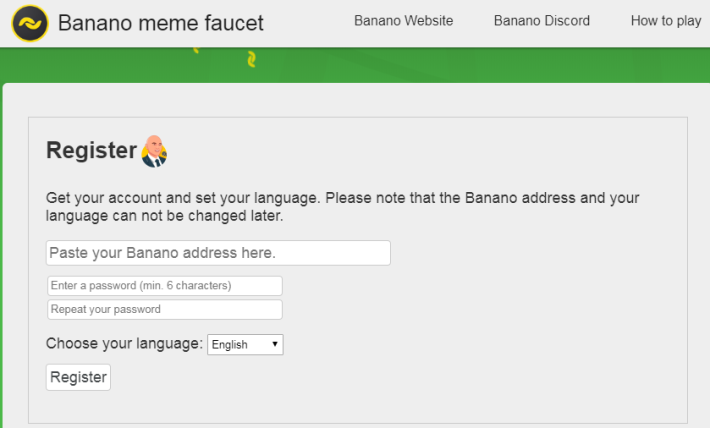Click the Choose your language label
Screen dimensions: 710x428
(125, 344)
